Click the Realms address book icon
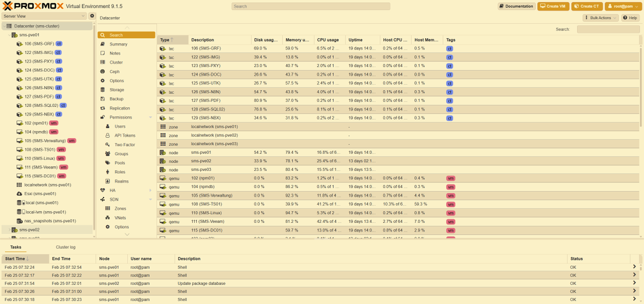The height and width of the screenshot is (304, 644). point(108,181)
